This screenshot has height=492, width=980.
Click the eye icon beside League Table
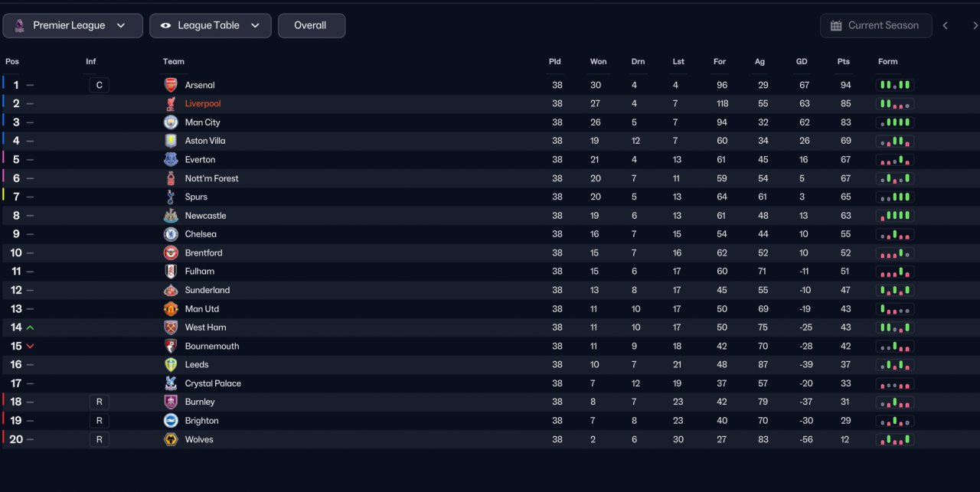[165, 25]
